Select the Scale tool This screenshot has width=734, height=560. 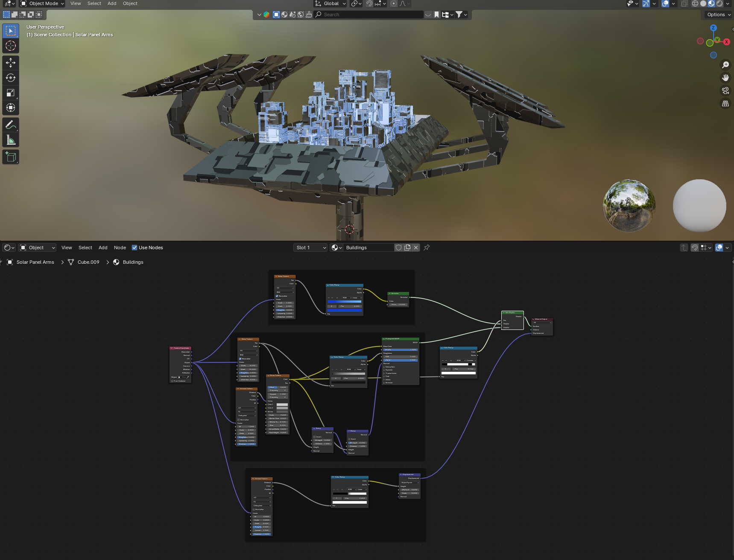tap(11, 93)
